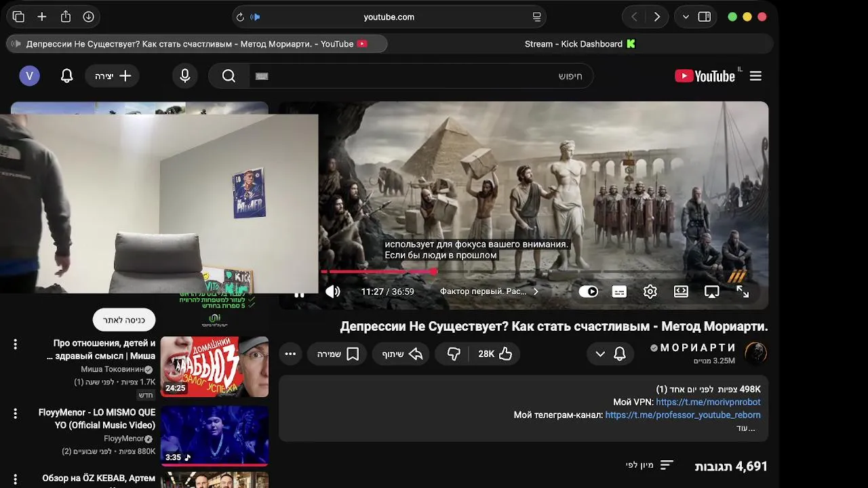Open FloyyMenor LO MISMO QUE YO thumbnail
868x488 pixels.
pos(214,436)
